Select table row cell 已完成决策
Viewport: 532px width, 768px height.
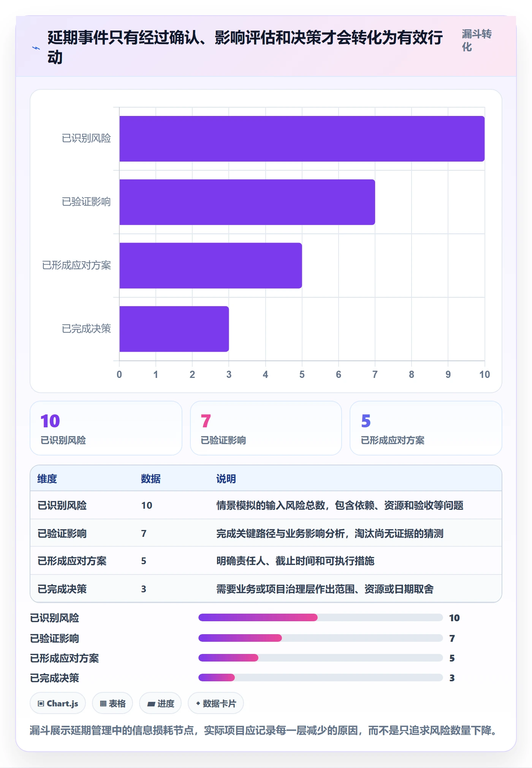(x=62, y=589)
